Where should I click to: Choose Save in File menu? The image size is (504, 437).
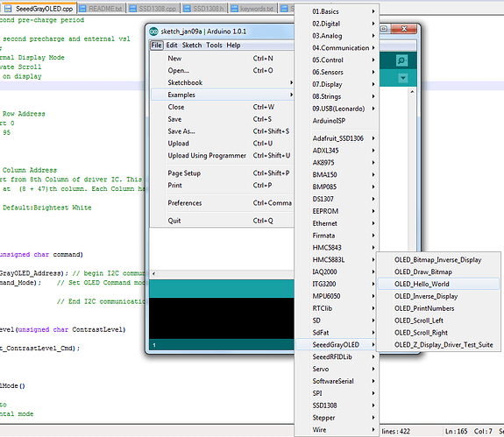coord(223,119)
